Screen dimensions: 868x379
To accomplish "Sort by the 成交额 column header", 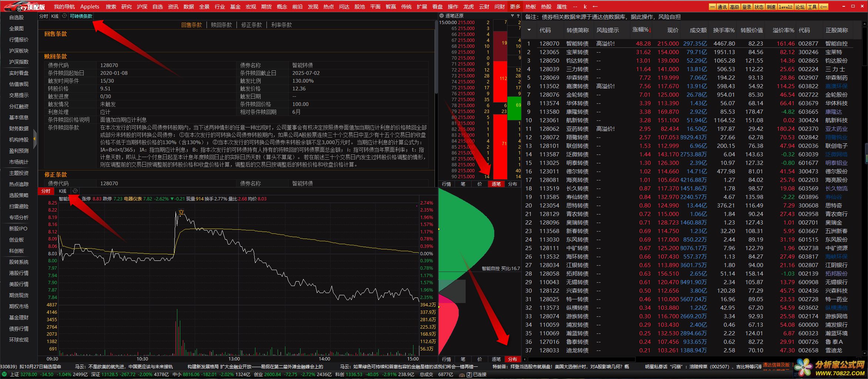I will pyautogui.click(x=698, y=30).
